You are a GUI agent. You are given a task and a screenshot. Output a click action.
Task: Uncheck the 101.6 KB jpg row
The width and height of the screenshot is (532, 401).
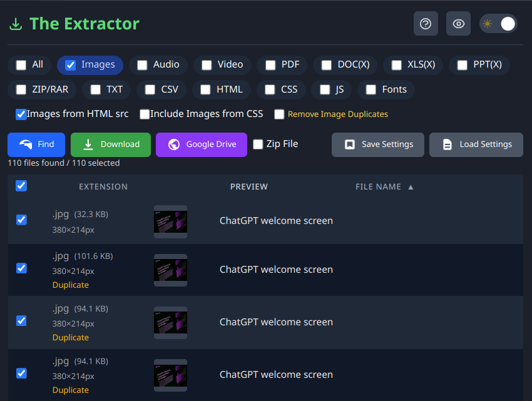tap(21, 268)
